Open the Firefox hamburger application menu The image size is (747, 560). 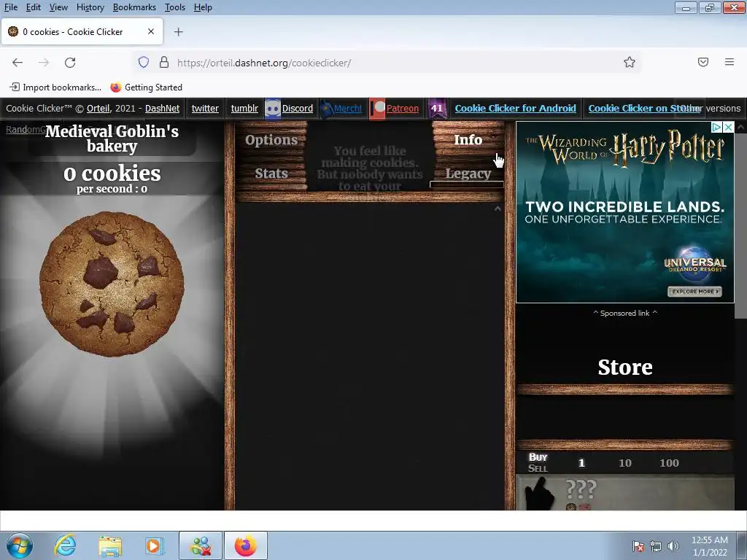(729, 62)
